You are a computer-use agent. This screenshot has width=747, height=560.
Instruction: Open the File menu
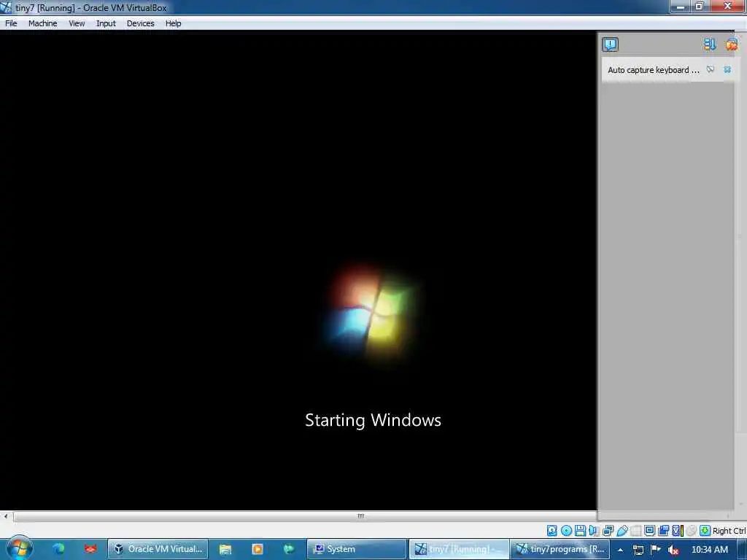coord(11,23)
